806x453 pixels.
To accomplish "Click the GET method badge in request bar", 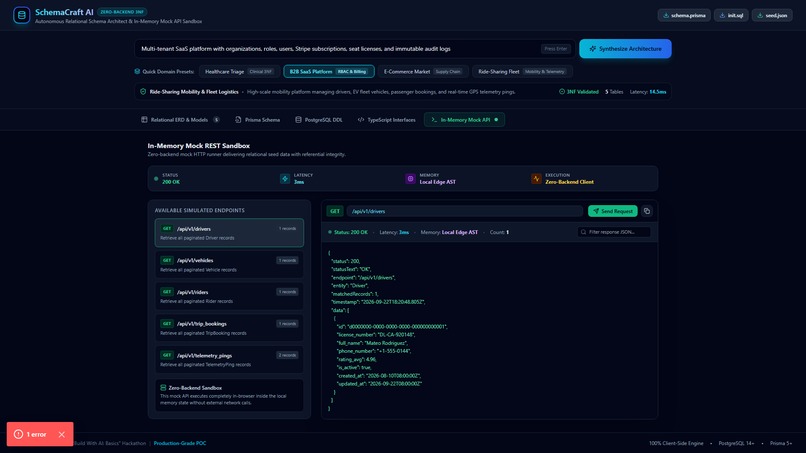I will point(335,211).
